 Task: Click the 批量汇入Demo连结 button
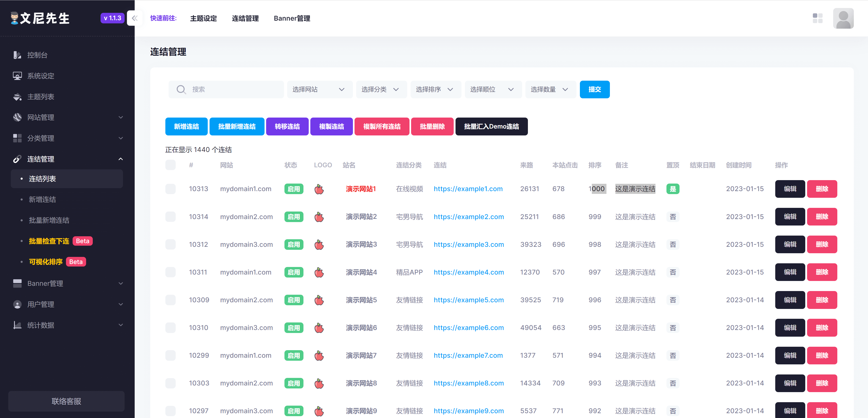491,126
